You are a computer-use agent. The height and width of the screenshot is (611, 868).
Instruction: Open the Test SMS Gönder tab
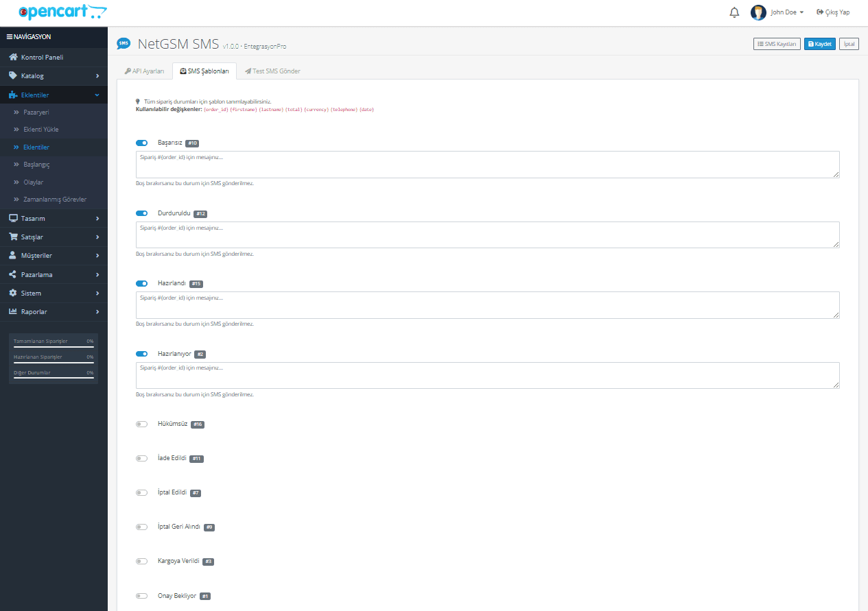[x=272, y=71]
